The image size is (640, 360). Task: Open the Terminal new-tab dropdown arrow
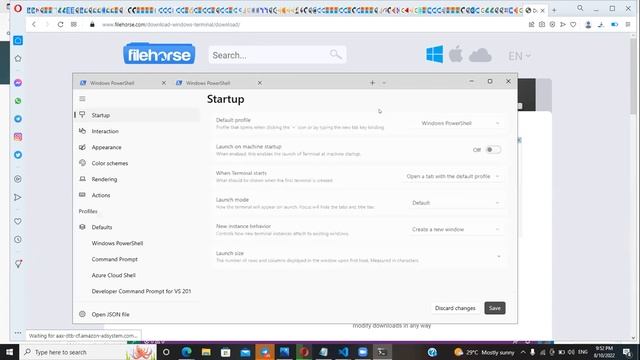point(384,83)
